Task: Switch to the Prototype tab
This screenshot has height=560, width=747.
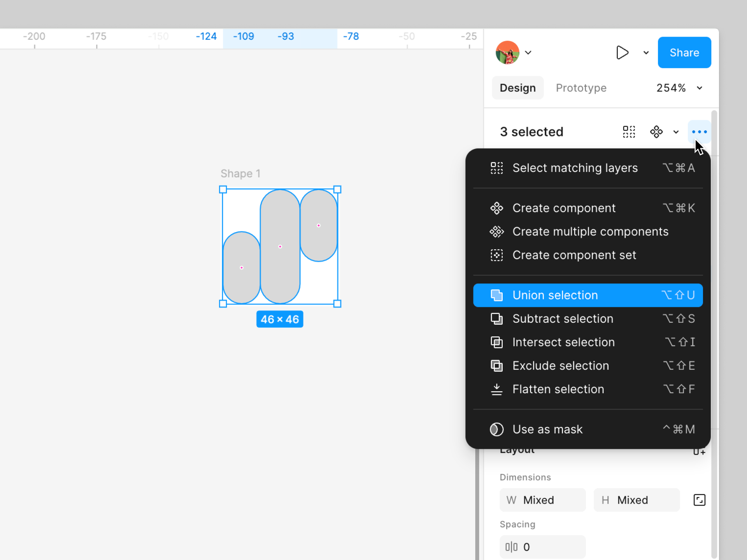Action: [x=581, y=88]
